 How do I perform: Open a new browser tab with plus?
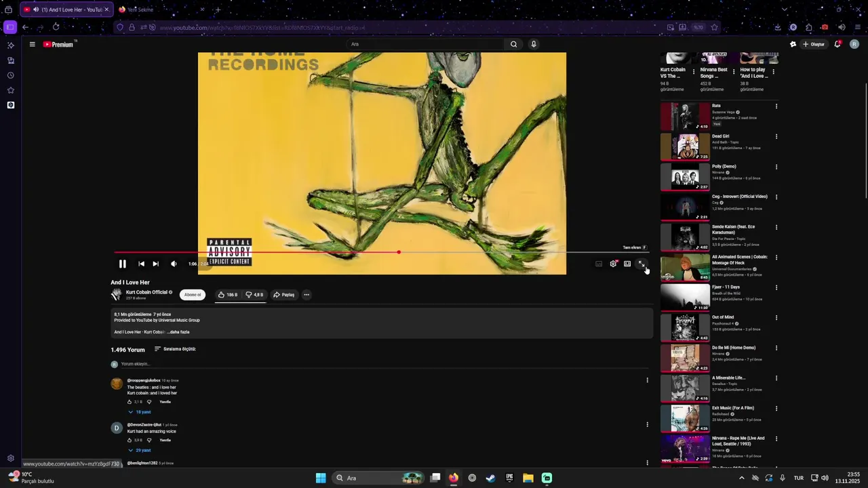(218, 9)
